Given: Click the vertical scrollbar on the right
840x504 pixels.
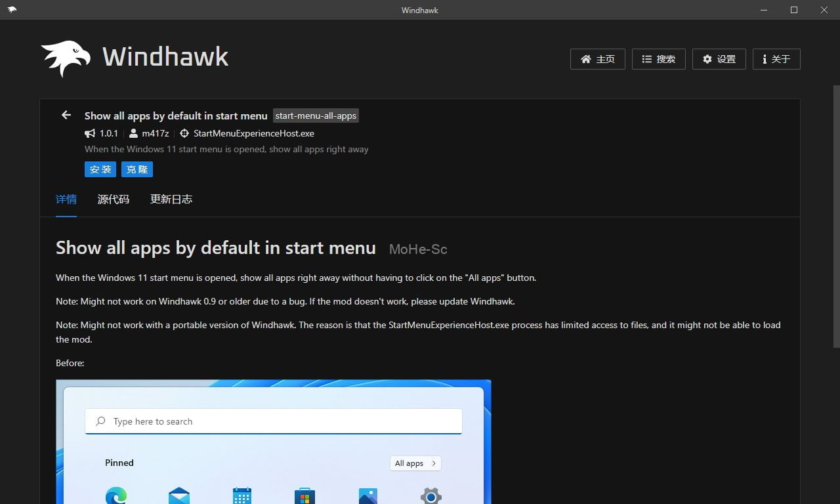Looking at the screenshot, I should pyautogui.click(x=836, y=217).
